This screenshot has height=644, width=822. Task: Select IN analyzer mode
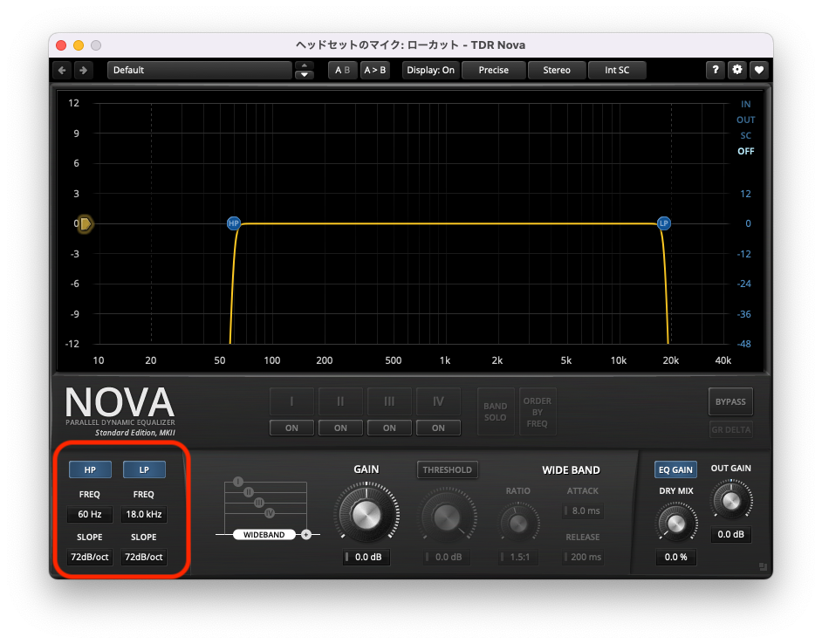pyautogui.click(x=745, y=104)
